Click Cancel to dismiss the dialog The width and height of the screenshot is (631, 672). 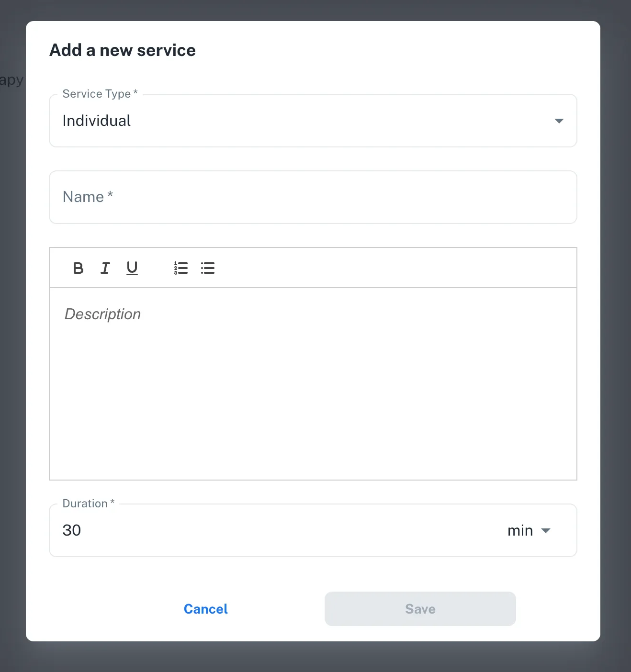(205, 609)
